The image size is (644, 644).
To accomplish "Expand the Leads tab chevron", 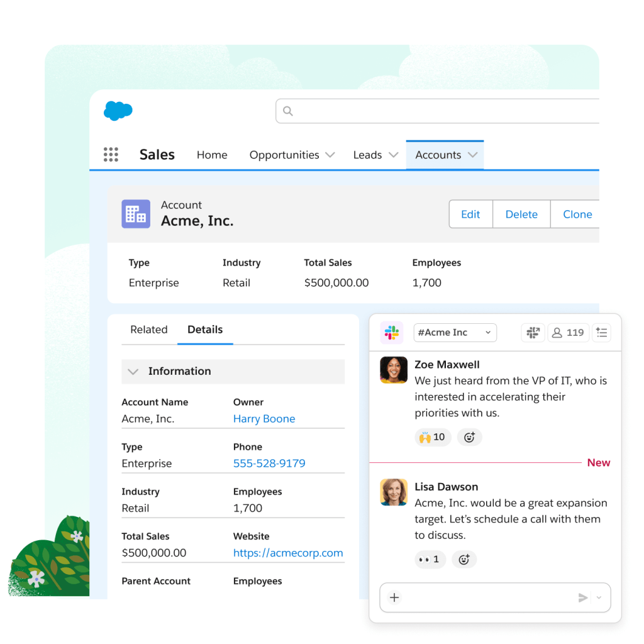I will coord(394,155).
